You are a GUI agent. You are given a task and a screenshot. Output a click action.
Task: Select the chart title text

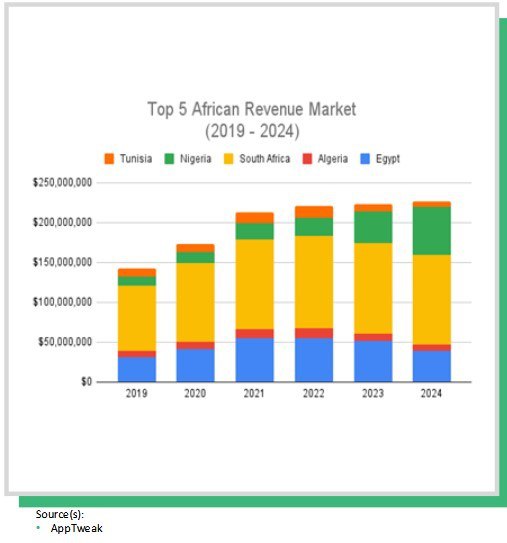click(252, 120)
